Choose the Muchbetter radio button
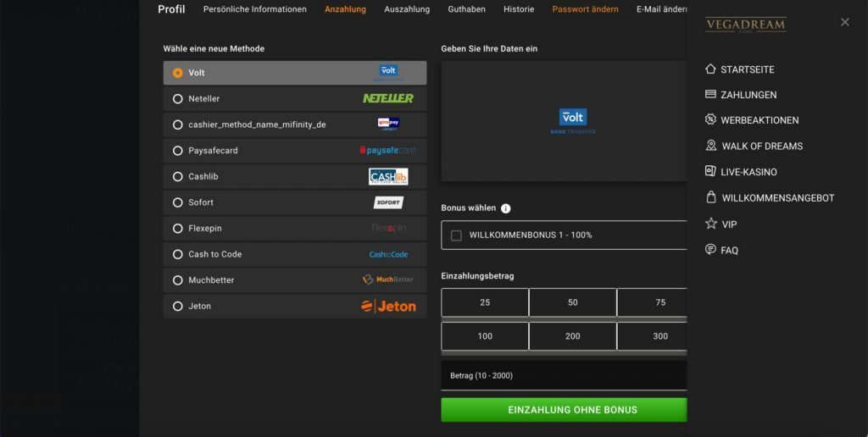The image size is (868, 437). [178, 280]
